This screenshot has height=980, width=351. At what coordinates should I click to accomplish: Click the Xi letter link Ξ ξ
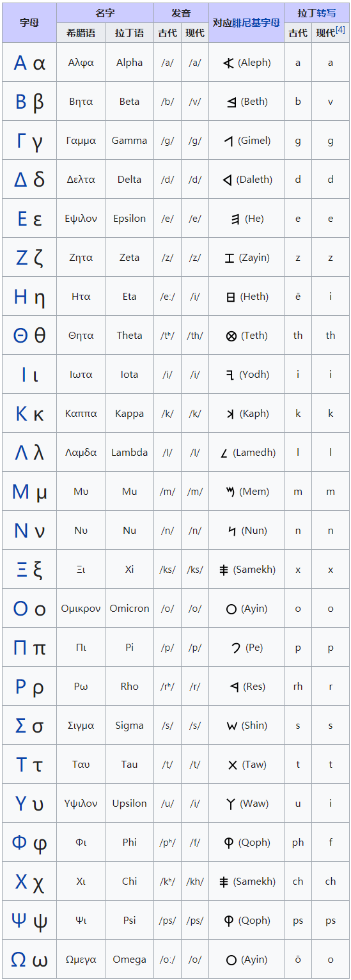click(x=29, y=570)
